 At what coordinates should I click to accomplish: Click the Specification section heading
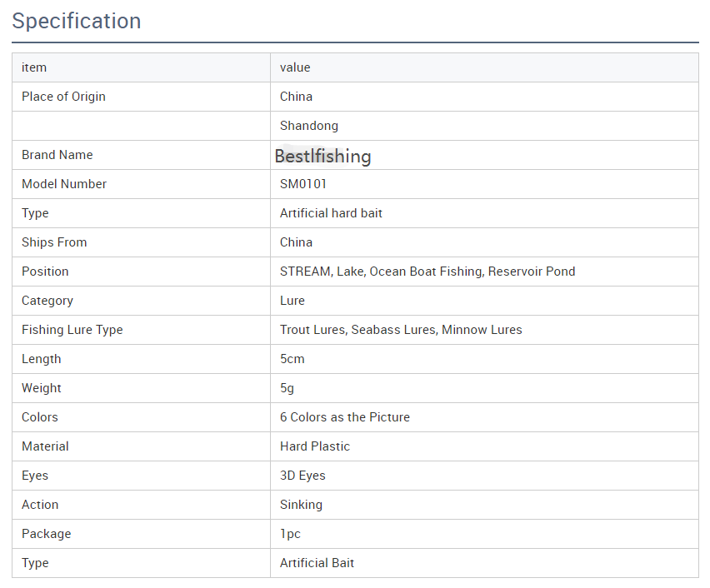coord(77,22)
